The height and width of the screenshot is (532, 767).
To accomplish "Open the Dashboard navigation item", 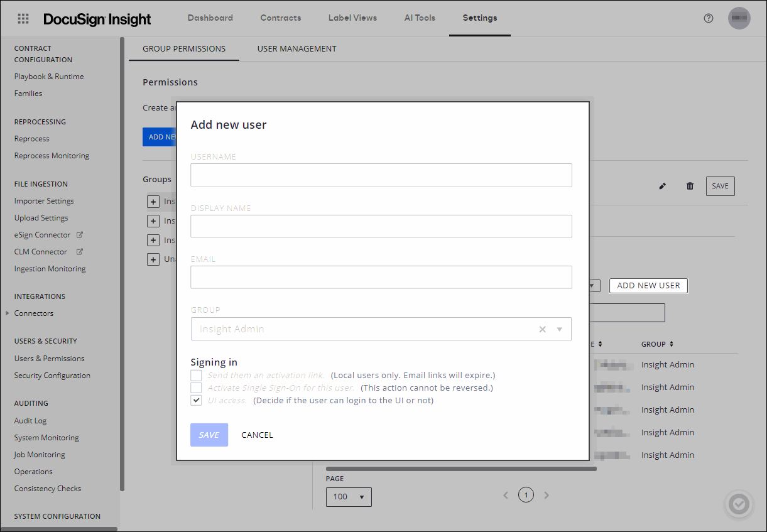I will (x=210, y=18).
